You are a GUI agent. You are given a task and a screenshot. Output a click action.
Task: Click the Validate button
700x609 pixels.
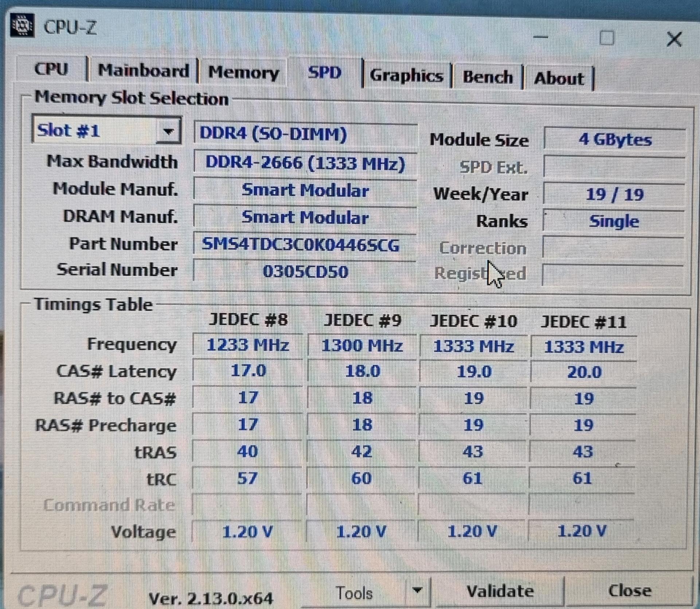(500, 591)
